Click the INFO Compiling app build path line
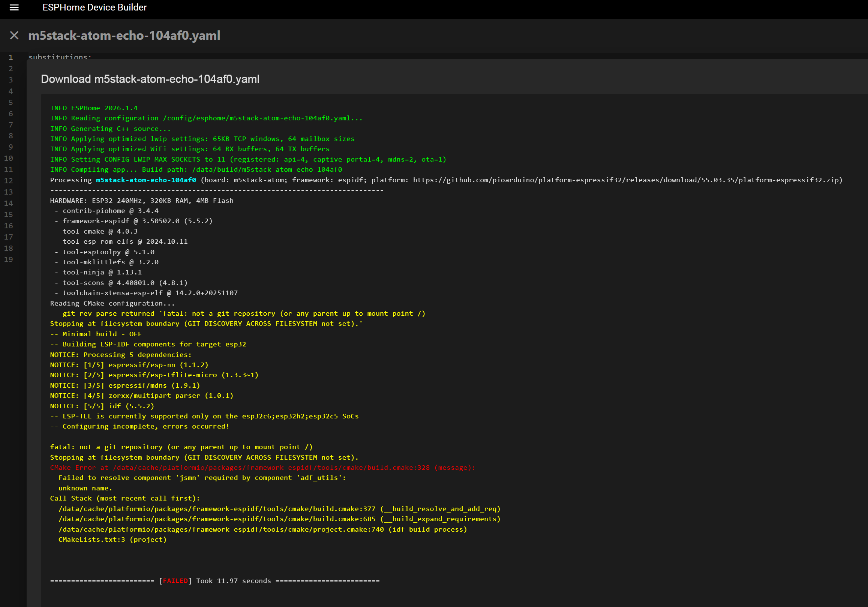The image size is (868, 607). point(196,170)
